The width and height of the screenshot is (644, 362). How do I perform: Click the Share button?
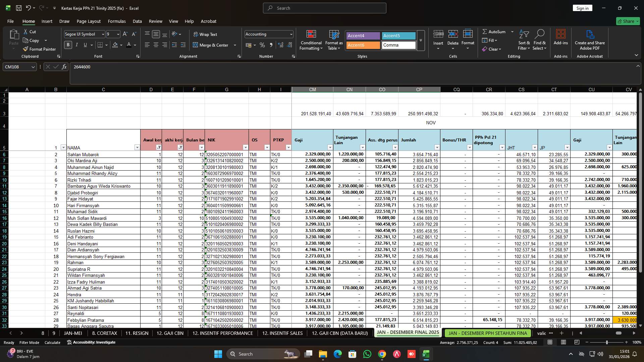pyautogui.click(x=628, y=21)
